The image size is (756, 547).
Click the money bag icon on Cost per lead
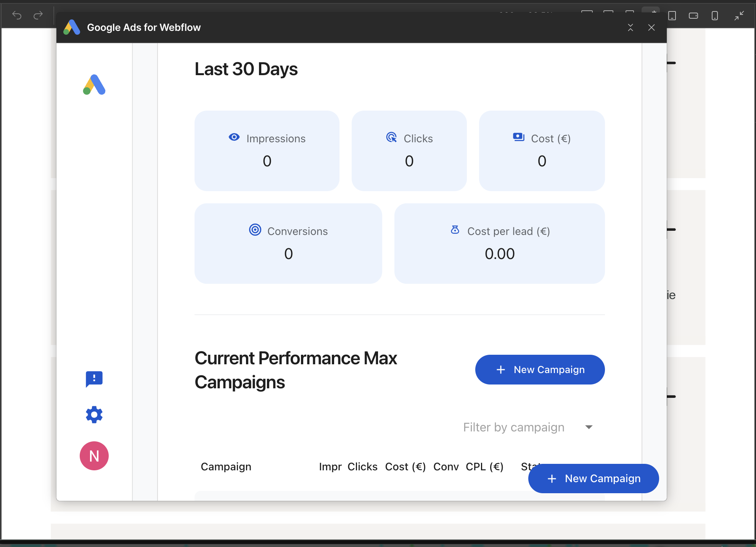(455, 230)
